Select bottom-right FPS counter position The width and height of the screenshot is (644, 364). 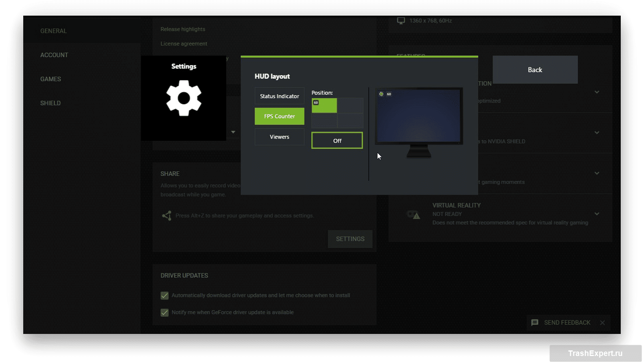coord(350,121)
